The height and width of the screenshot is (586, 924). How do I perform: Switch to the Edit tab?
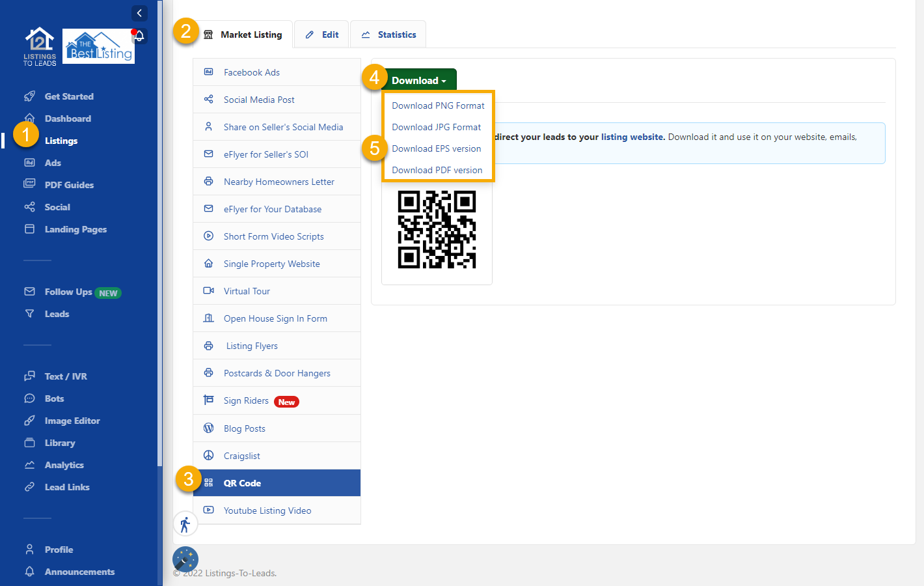[x=321, y=34]
